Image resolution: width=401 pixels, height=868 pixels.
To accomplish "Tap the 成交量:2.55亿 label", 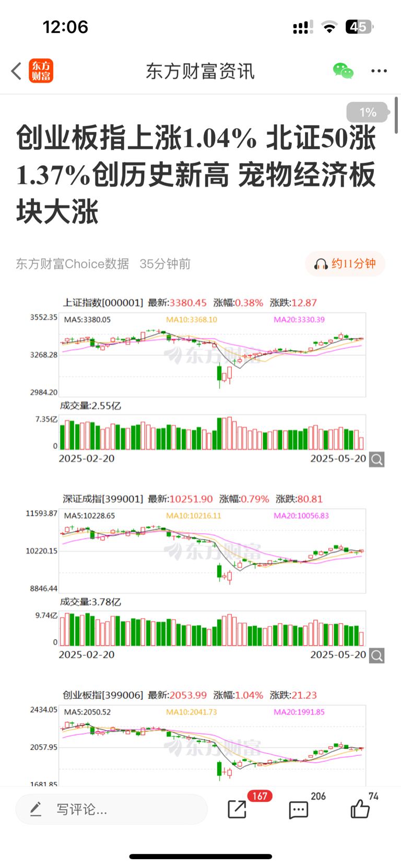I will [90, 406].
